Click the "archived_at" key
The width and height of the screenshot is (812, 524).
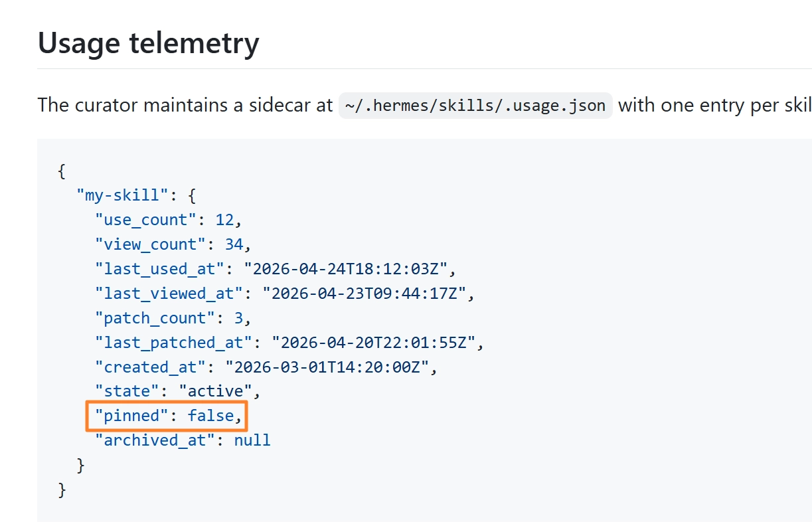[x=155, y=440]
